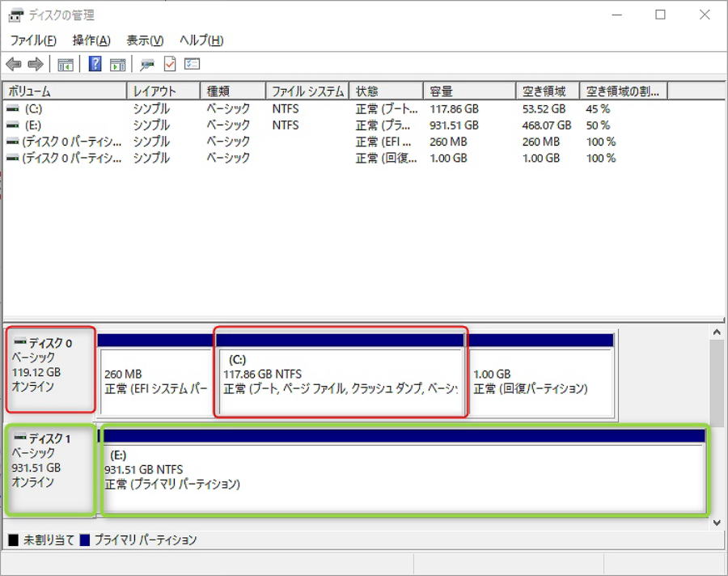Select the (E:) 931.51 GB NTFS partition block
The width and height of the screenshot is (728, 576).
pyautogui.click(x=404, y=470)
